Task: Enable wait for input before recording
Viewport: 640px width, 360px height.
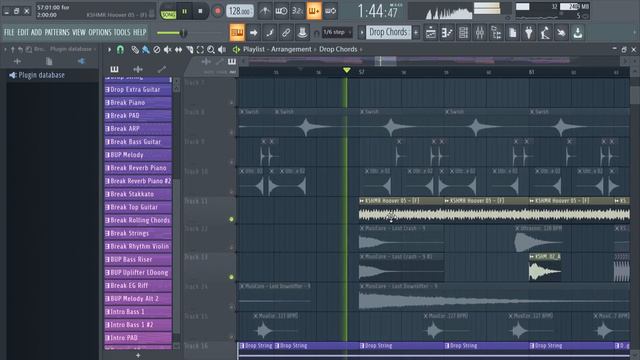Action: [281, 11]
